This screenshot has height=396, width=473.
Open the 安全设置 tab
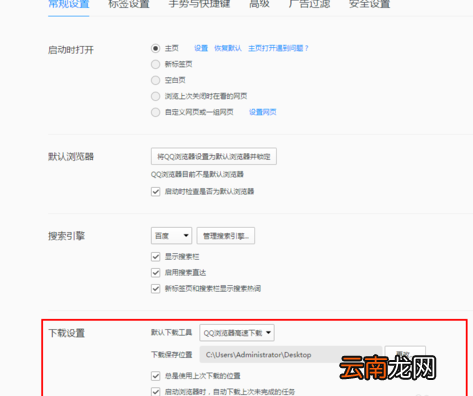click(369, 4)
